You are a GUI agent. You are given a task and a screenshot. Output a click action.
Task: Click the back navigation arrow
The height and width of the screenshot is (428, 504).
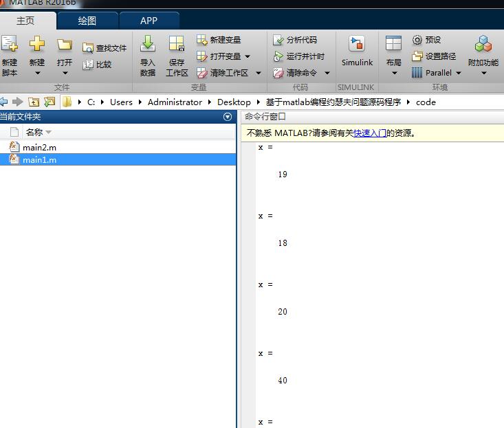4,102
